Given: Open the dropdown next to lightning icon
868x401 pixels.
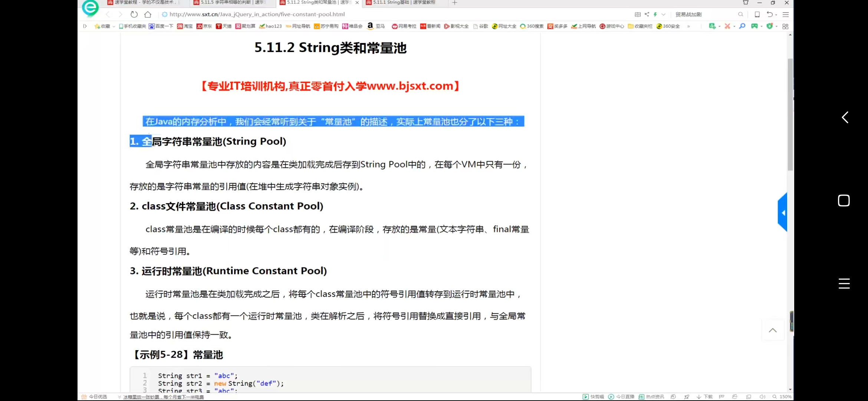Looking at the screenshot, I should [663, 14].
